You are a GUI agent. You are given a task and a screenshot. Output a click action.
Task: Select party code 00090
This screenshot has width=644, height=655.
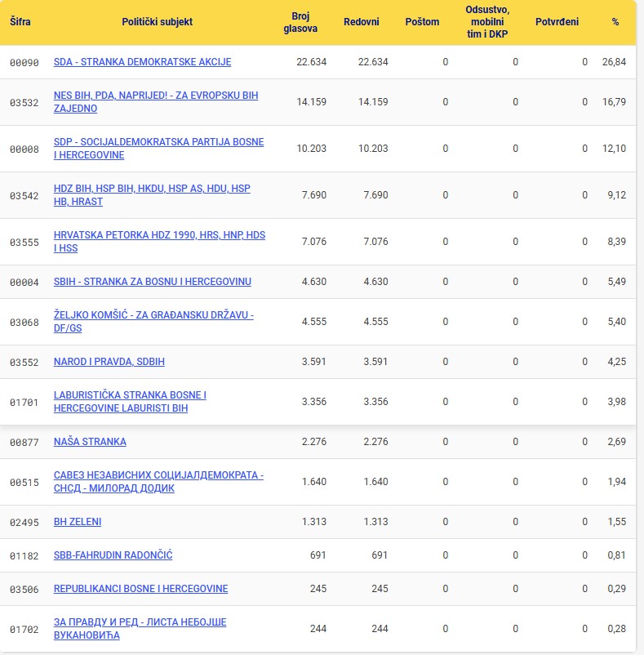[24, 63]
